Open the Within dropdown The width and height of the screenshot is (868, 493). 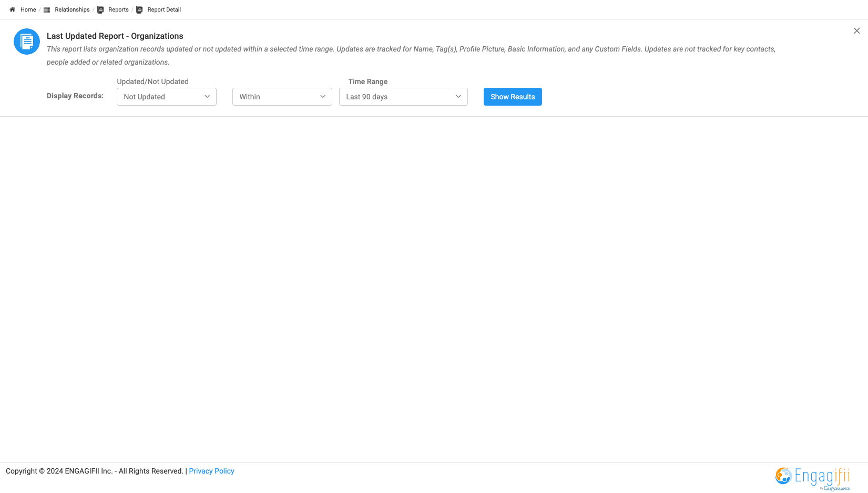(282, 97)
